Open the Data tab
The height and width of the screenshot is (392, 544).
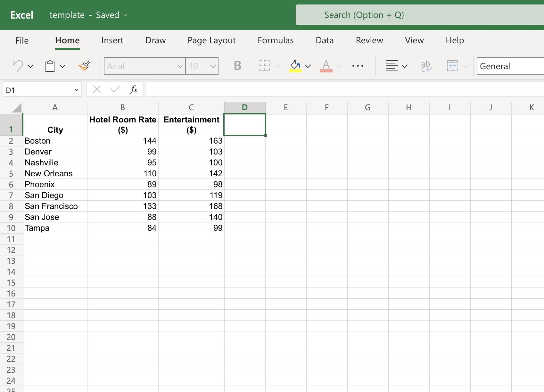click(x=325, y=40)
